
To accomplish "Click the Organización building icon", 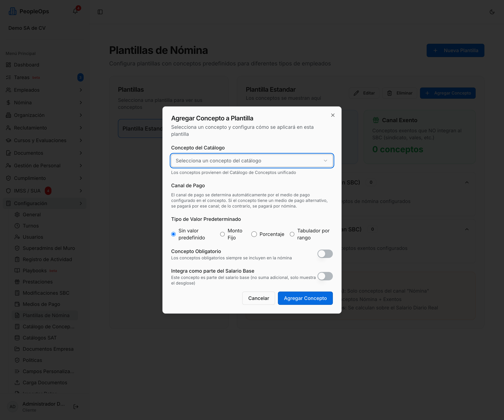I will [8, 115].
